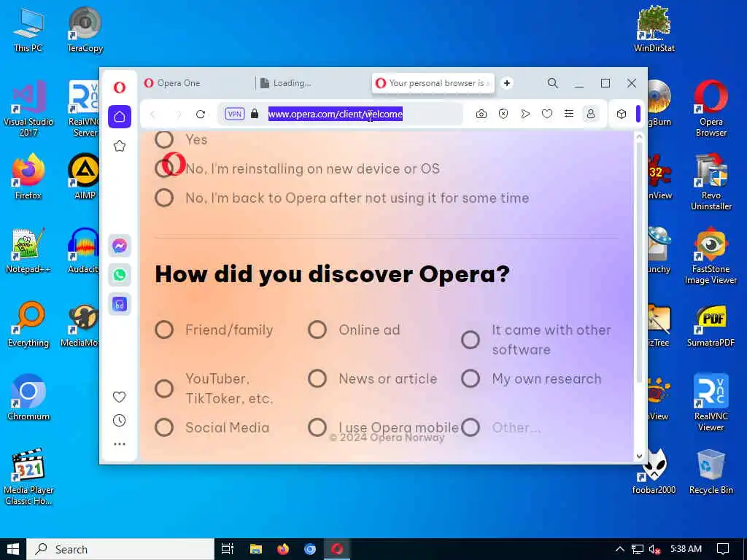Select the 'Yes' radio option

pos(164,139)
